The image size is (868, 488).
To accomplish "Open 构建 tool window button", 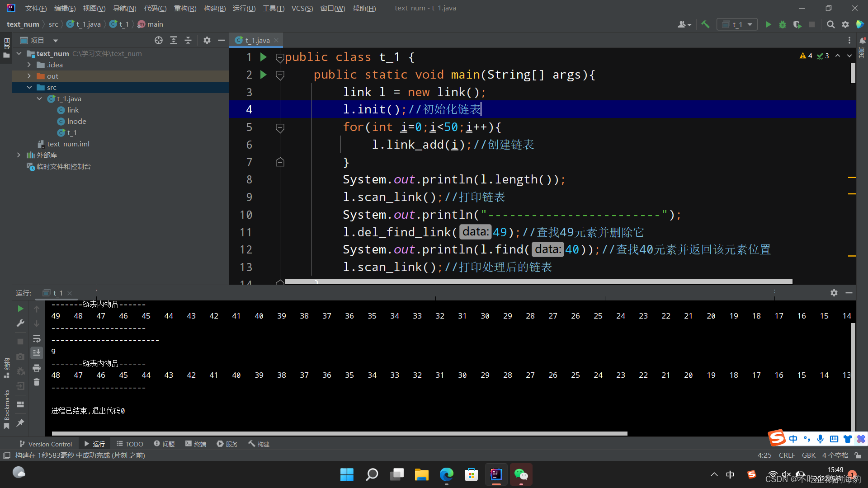I will [259, 444].
